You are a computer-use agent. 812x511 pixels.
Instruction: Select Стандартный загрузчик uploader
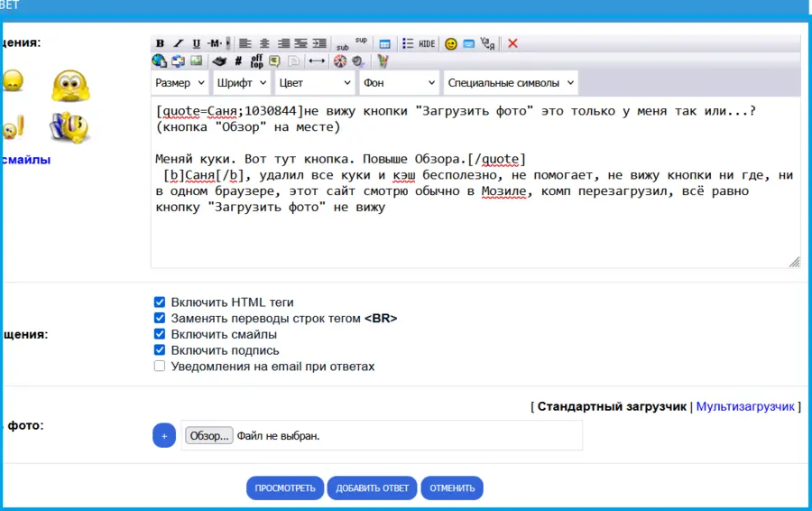click(x=611, y=406)
